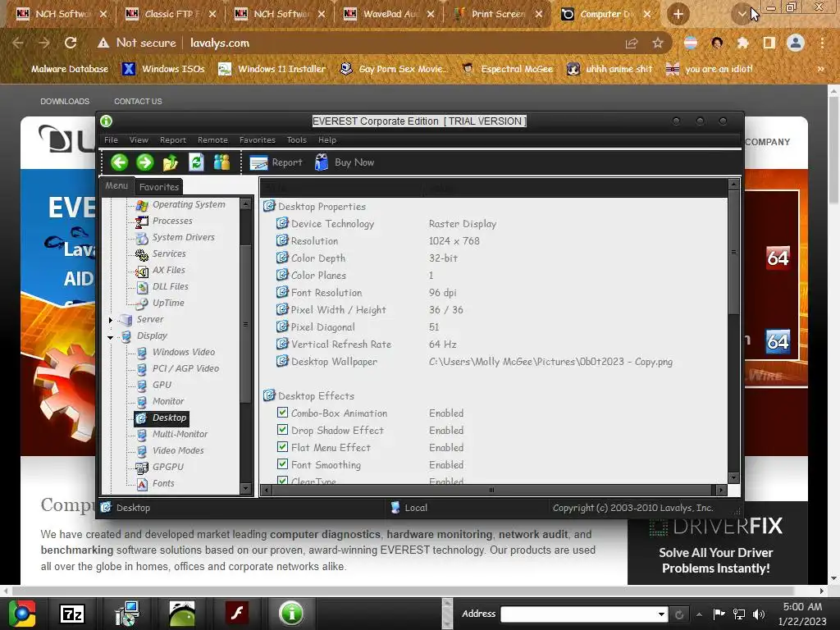Image resolution: width=840 pixels, height=630 pixels.
Task: Reload the Chrome page
Action: coord(71,43)
